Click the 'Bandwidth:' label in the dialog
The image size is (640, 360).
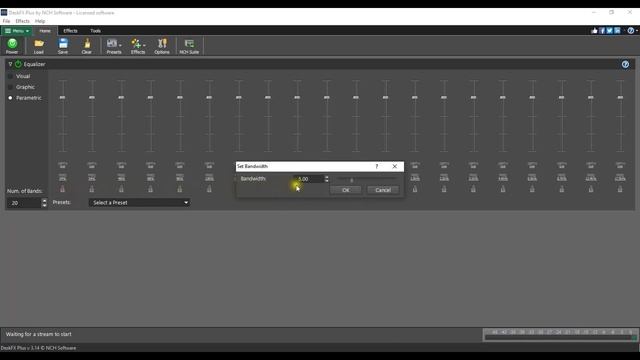(x=253, y=179)
